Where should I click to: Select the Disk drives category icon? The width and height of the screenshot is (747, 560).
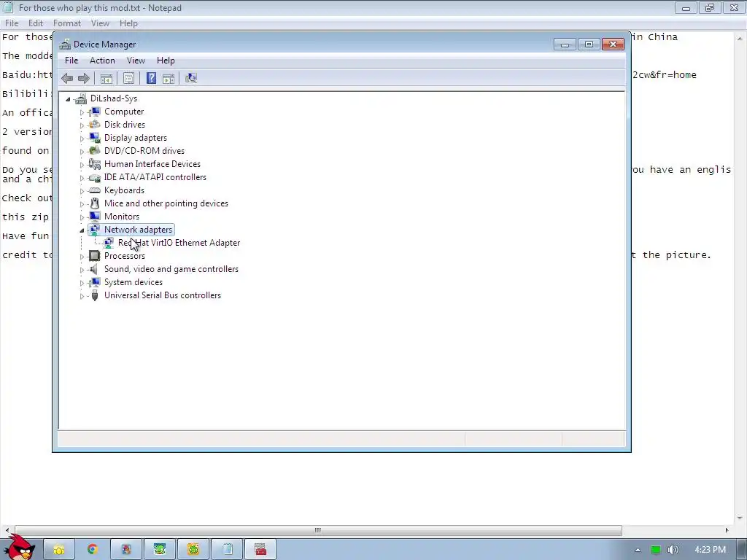pyautogui.click(x=95, y=124)
